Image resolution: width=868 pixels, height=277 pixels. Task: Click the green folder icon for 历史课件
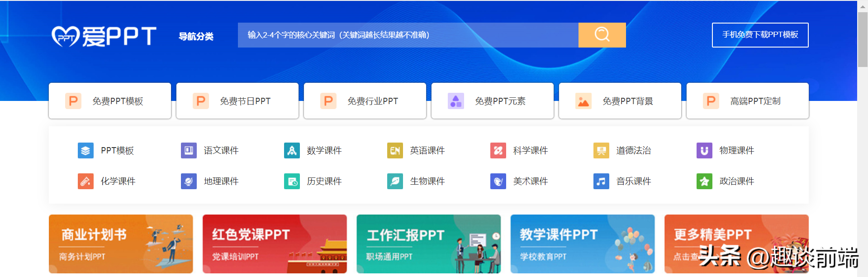(x=292, y=181)
